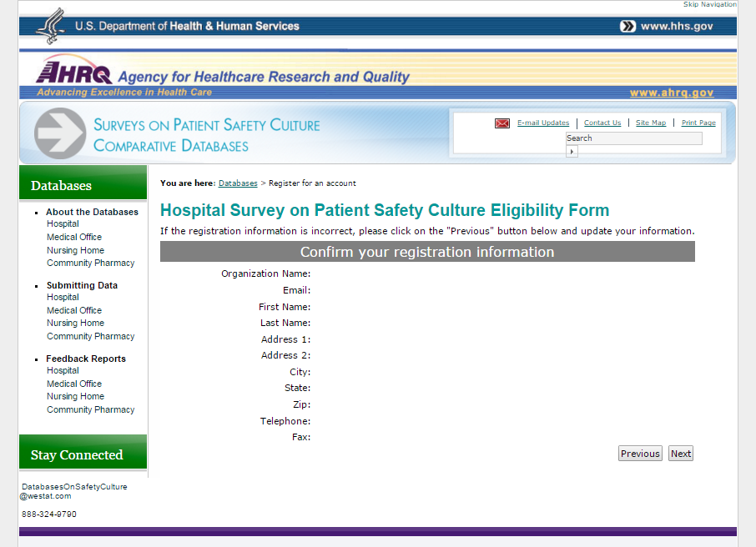
Task: Click the AHRQ logo
Action: click(73, 72)
